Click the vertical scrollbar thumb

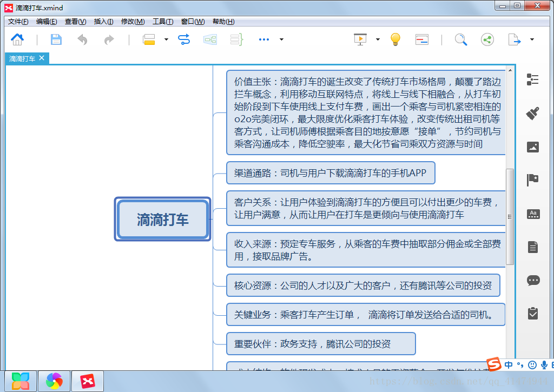pyautogui.click(x=510, y=216)
